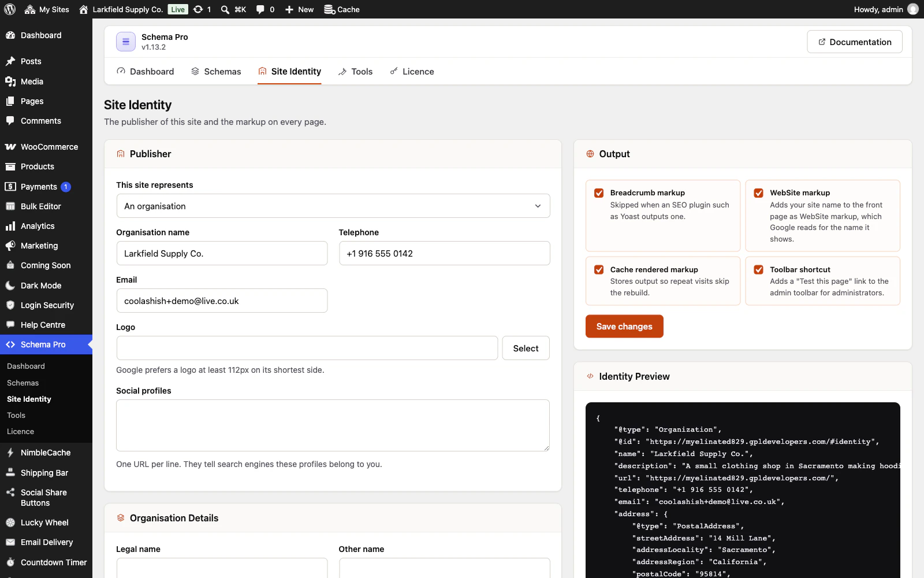
Task: Click the updates icon in admin bar
Action: [198, 9]
